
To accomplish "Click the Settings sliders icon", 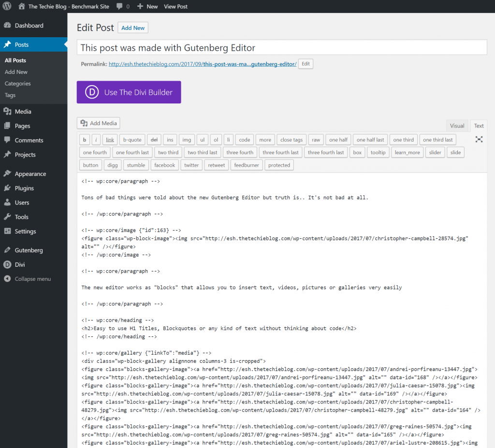I will tap(7, 231).
